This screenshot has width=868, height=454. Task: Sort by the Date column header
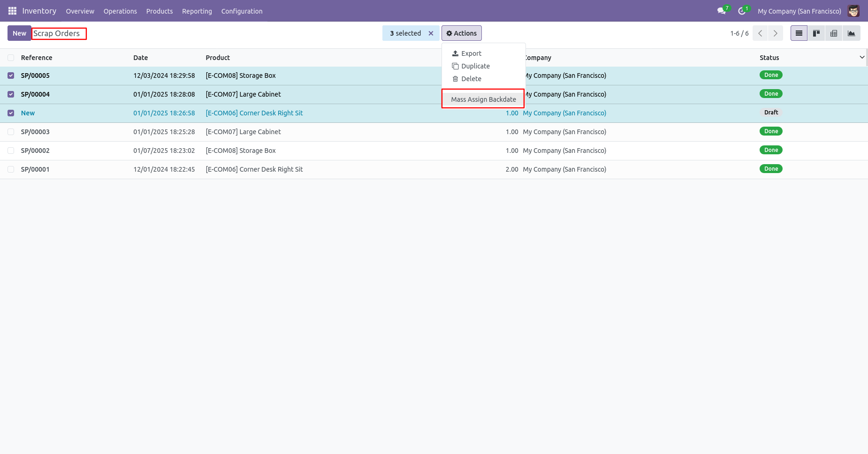point(140,58)
